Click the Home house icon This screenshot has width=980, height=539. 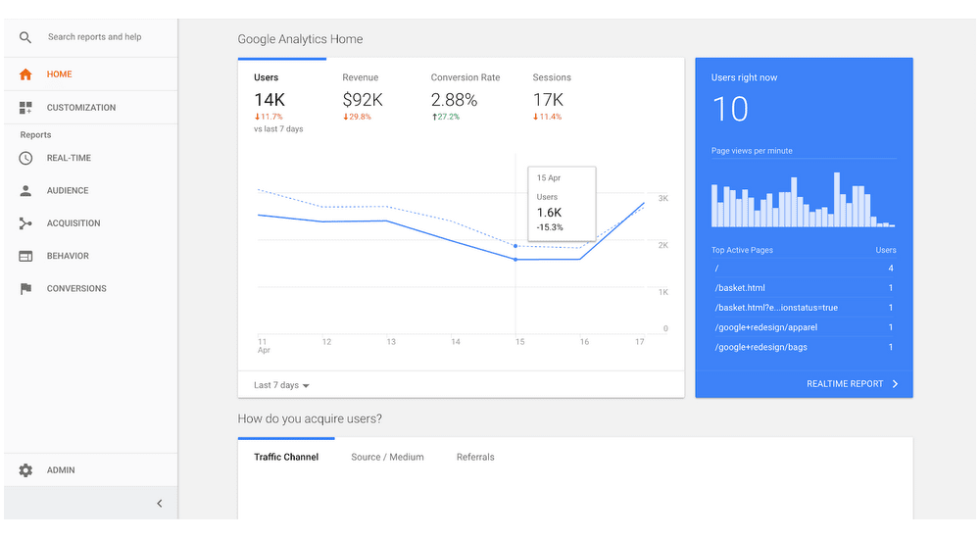[25, 74]
